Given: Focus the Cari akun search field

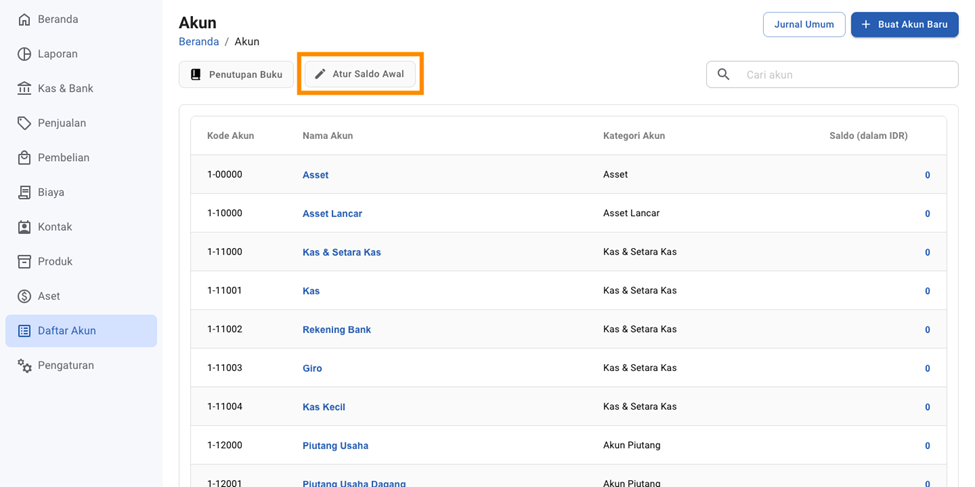Looking at the screenshot, I should 845,74.
